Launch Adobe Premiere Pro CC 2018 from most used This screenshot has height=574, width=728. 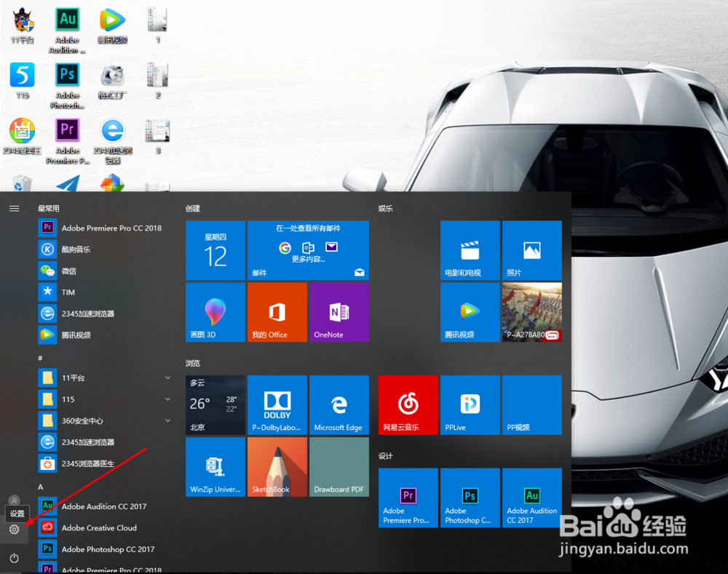click(105, 228)
